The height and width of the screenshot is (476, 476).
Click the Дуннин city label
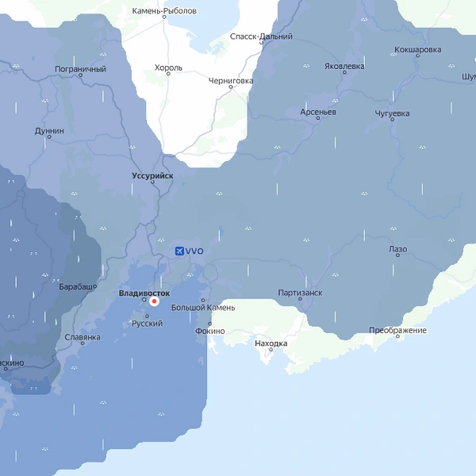click(49, 131)
